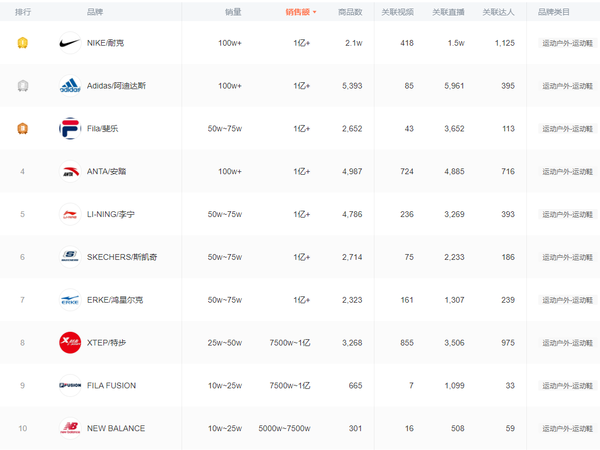Select the ANTA red logo icon

click(70, 171)
